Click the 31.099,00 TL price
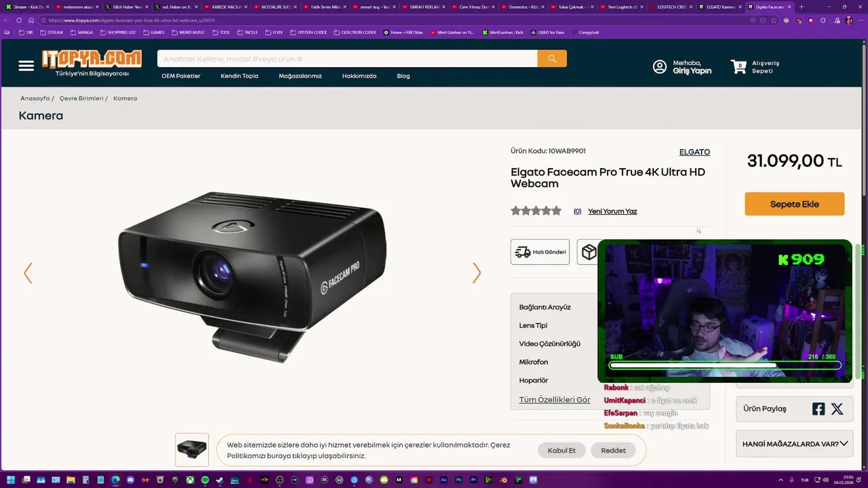The image size is (868, 488). pyautogui.click(x=794, y=161)
